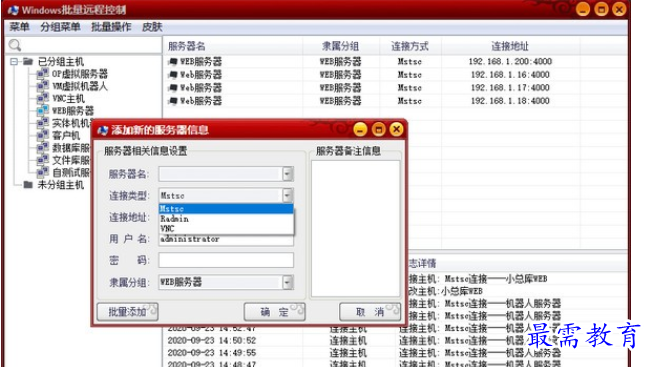Viewport: 649px width, 367px height.
Task: Sort by 连接方式 column header
Action: coord(410,46)
